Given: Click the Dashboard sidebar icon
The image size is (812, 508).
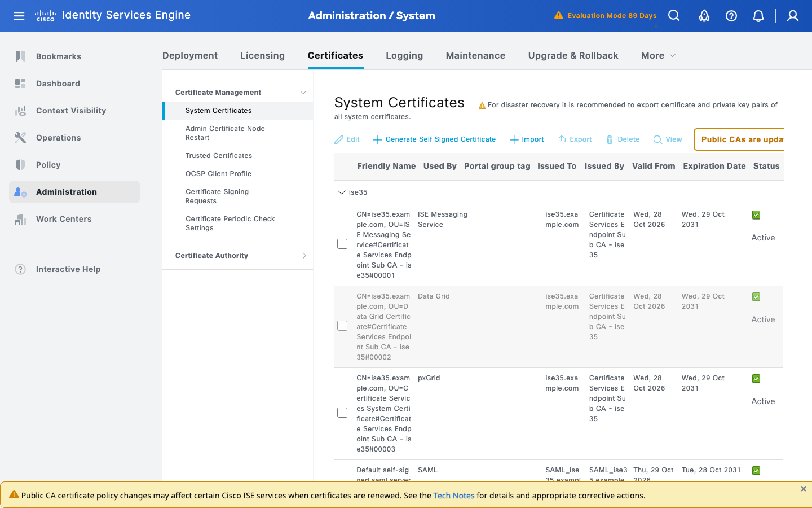Looking at the screenshot, I should click(x=20, y=84).
